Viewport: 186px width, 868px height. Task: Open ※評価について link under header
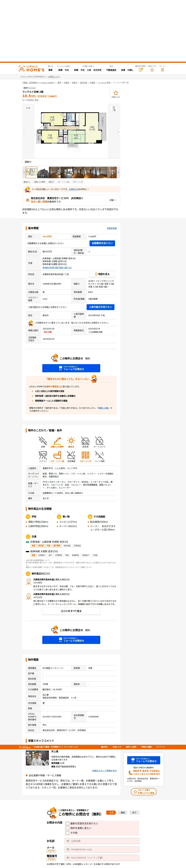click(54, 77)
